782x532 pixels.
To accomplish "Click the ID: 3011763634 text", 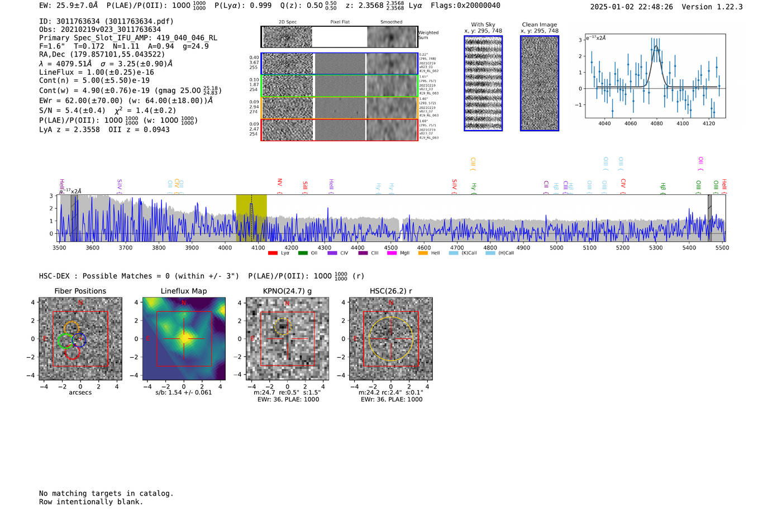I will pos(106,21).
